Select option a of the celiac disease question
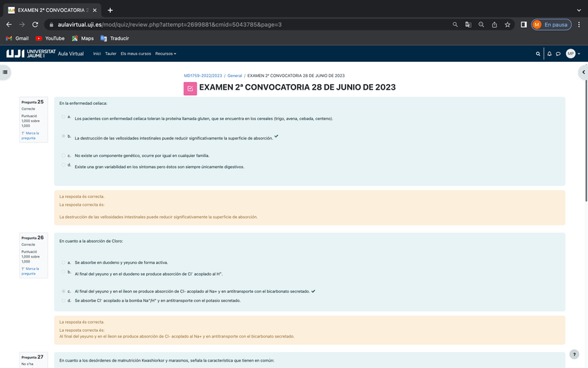Viewport: 588px width, 368px height. point(64,117)
